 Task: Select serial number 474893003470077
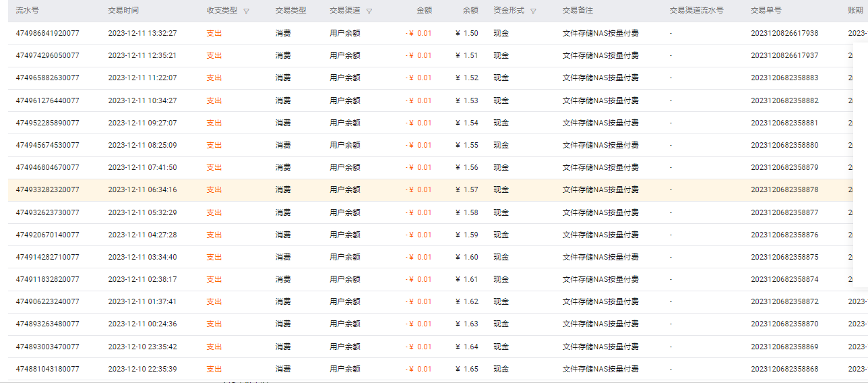click(47, 347)
